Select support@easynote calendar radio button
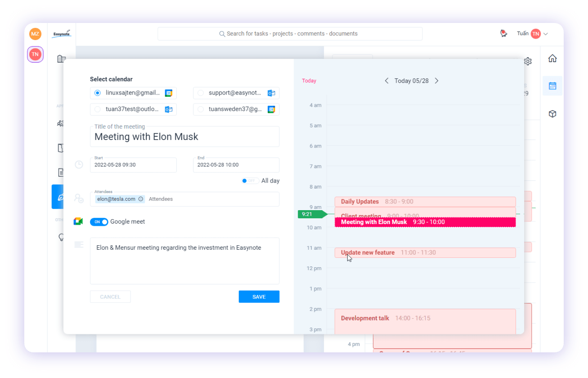 201,93
